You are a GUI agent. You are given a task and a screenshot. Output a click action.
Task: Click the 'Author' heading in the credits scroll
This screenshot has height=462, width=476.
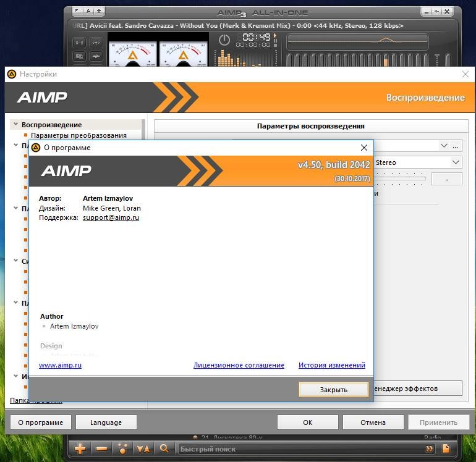(x=51, y=316)
